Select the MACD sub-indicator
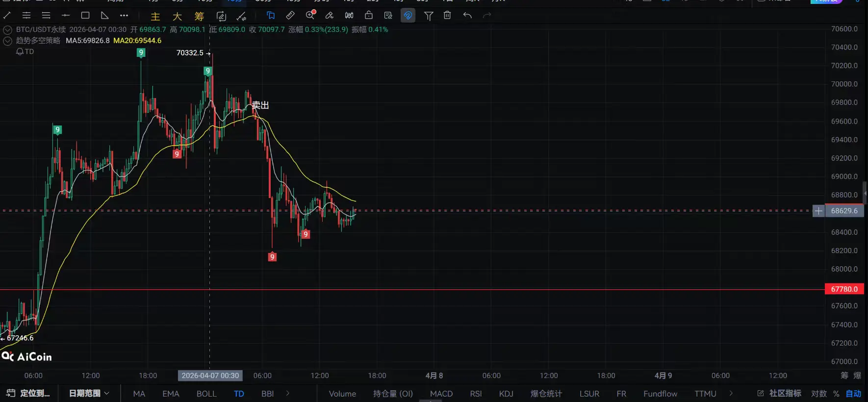Screen dimensions: 868x402 441,394
